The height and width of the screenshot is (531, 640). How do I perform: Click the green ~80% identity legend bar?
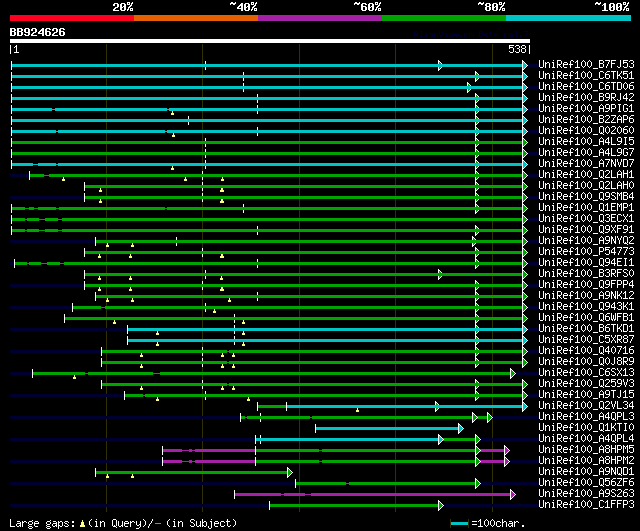[444, 18]
